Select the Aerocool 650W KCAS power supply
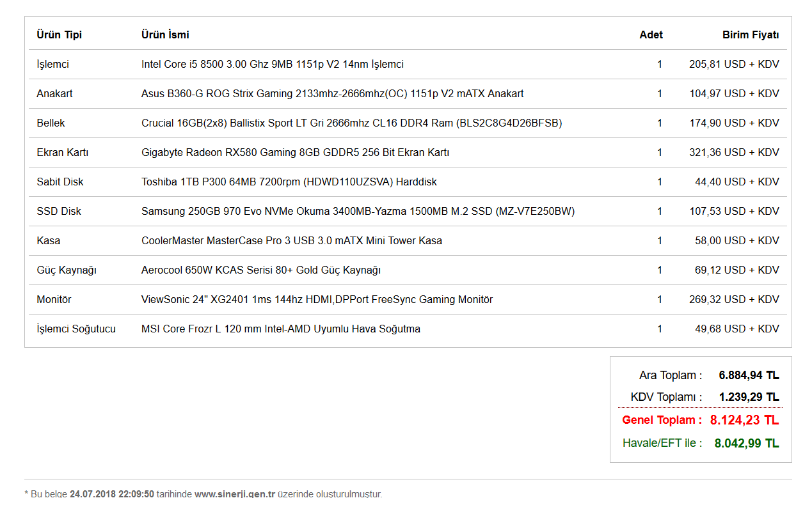 (x=260, y=270)
